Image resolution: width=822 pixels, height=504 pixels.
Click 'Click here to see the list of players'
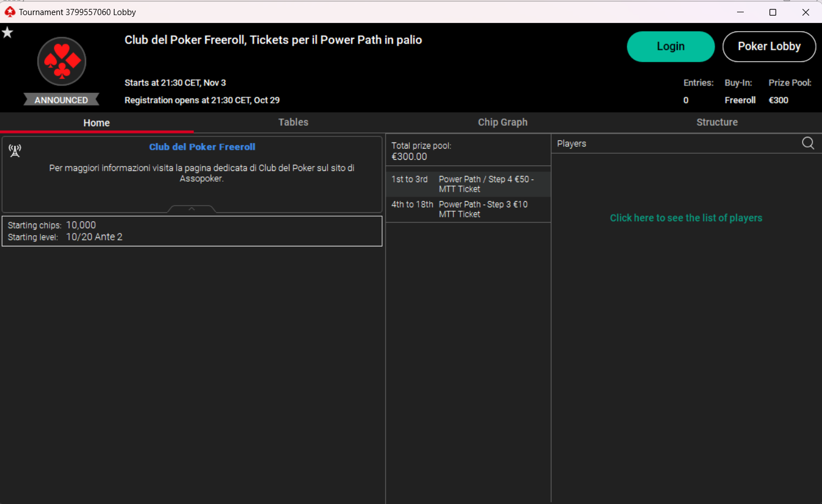(686, 218)
